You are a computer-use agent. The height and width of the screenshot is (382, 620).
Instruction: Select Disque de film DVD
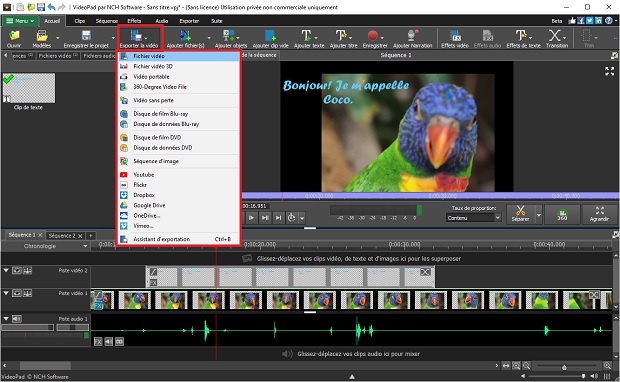click(179, 137)
